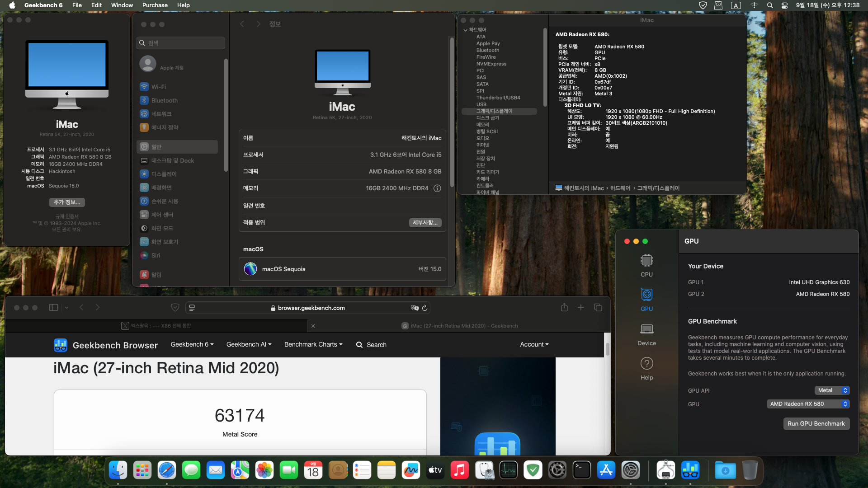Open Music from the Dock

pyautogui.click(x=460, y=470)
